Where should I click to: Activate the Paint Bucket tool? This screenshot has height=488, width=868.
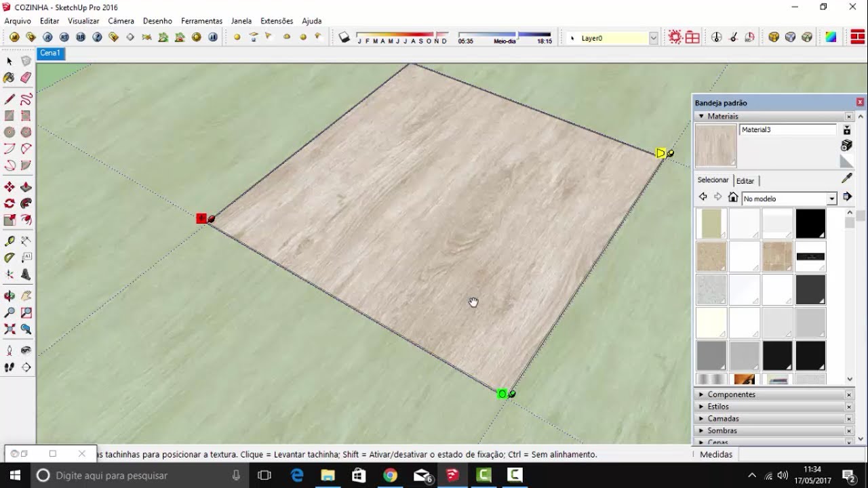9,78
